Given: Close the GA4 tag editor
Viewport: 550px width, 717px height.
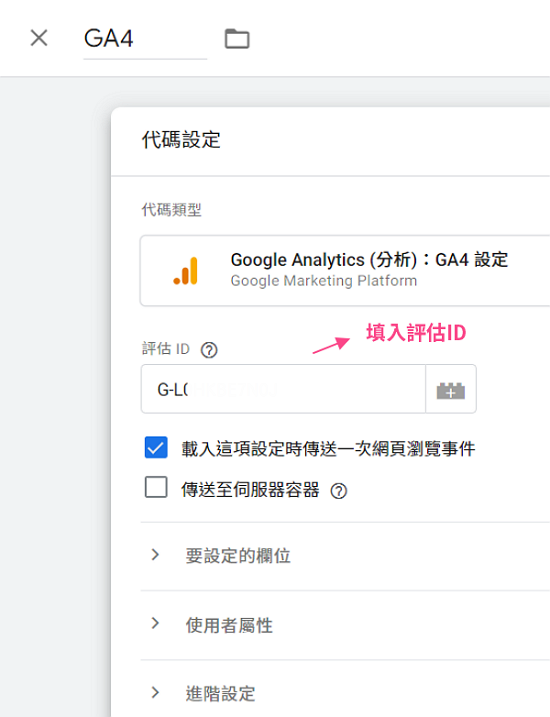Looking at the screenshot, I should [x=39, y=38].
